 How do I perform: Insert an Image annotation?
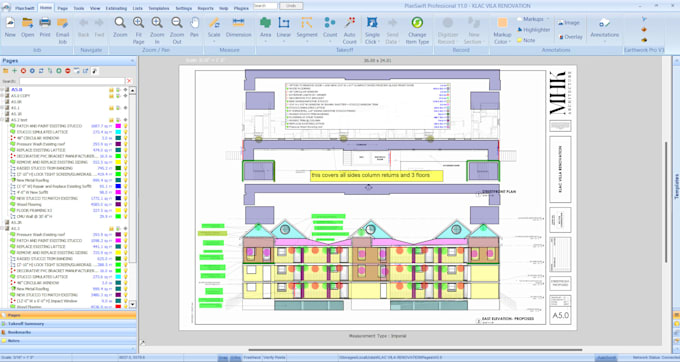pos(569,23)
